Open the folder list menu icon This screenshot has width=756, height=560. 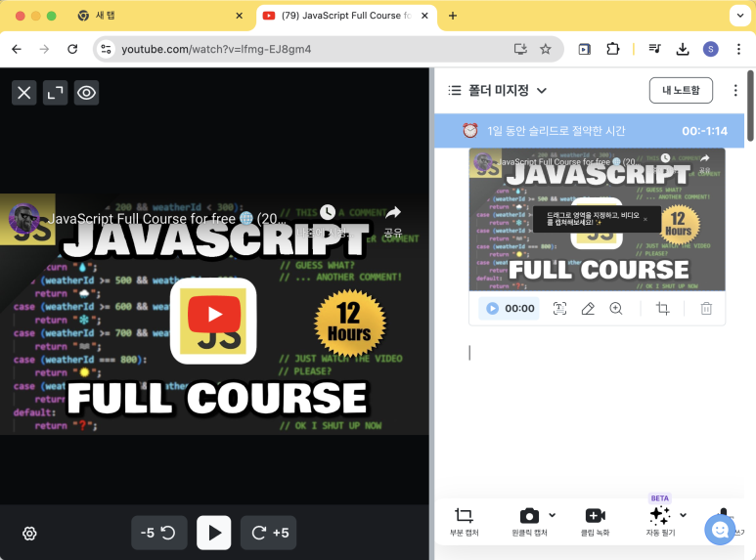(454, 91)
